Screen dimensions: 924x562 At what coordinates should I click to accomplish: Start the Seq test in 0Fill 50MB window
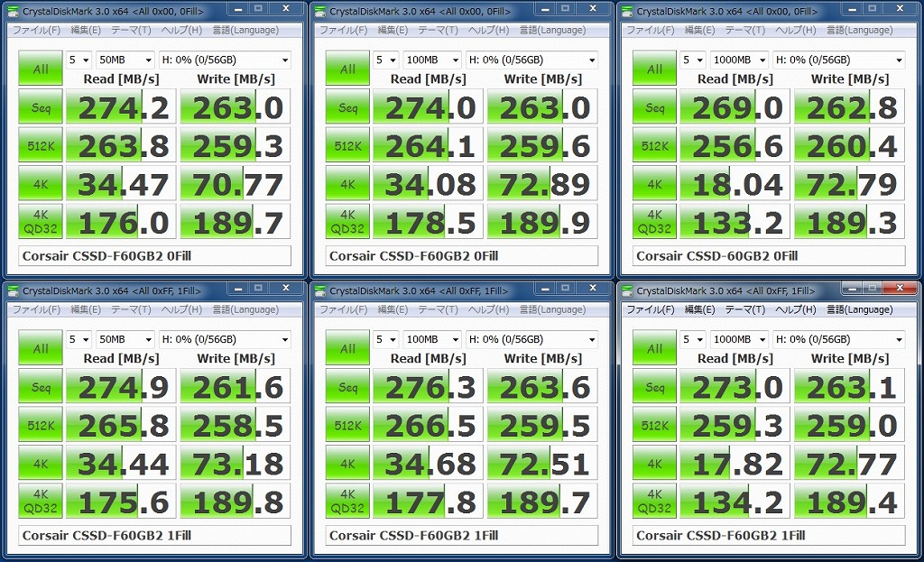pyautogui.click(x=40, y=107)
